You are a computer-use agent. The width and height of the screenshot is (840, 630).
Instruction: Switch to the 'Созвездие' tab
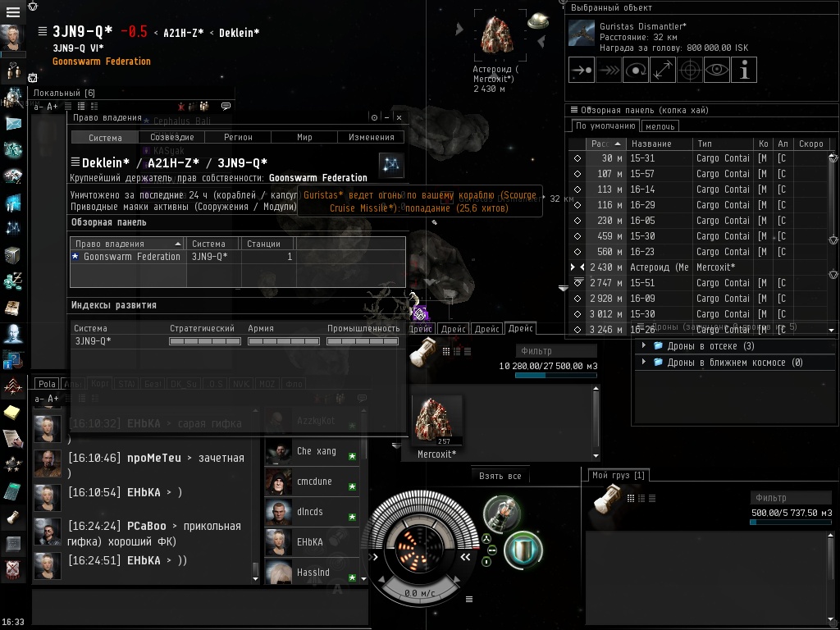coord(172,137)
